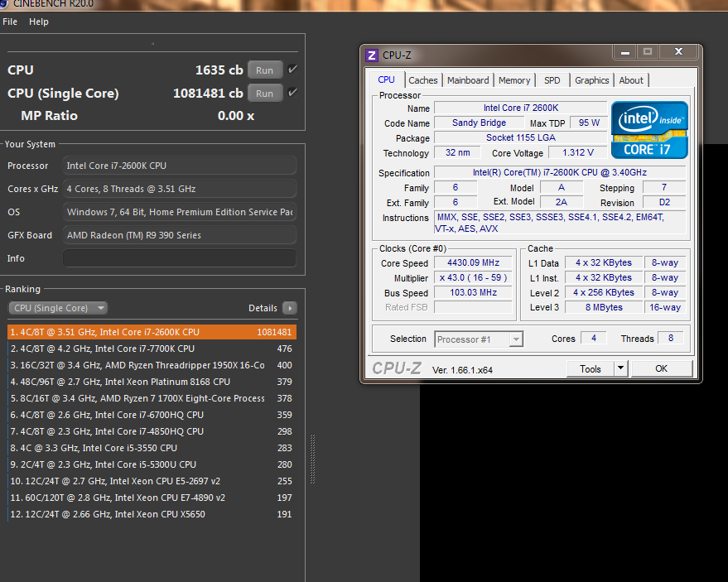This screenshot has height=582, width=728.
Task: Click the Intel Core i7 logo badge
Action: 649,130
